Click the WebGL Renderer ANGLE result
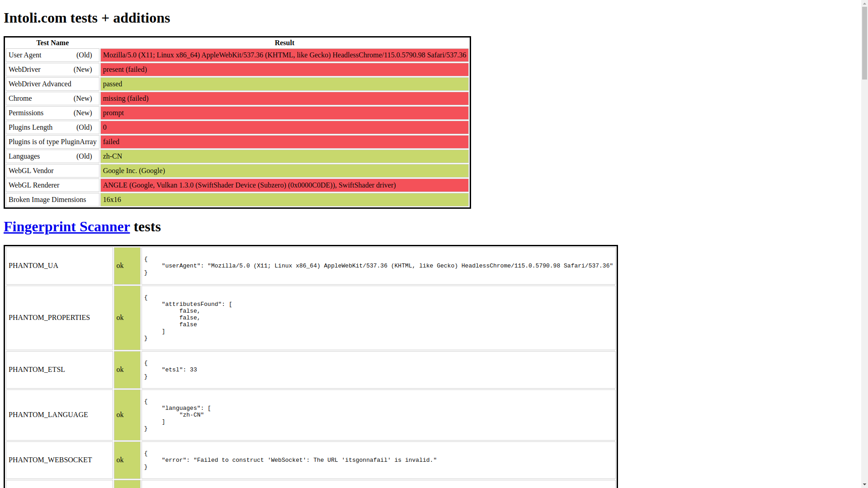The width and height of the screenshot is (868, 488). (x=249, y=185)
